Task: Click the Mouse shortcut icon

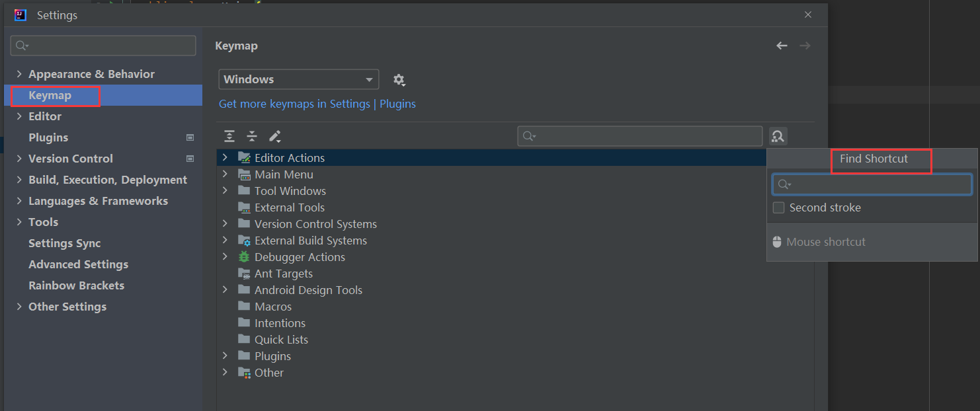Action: tap(777, 242)
